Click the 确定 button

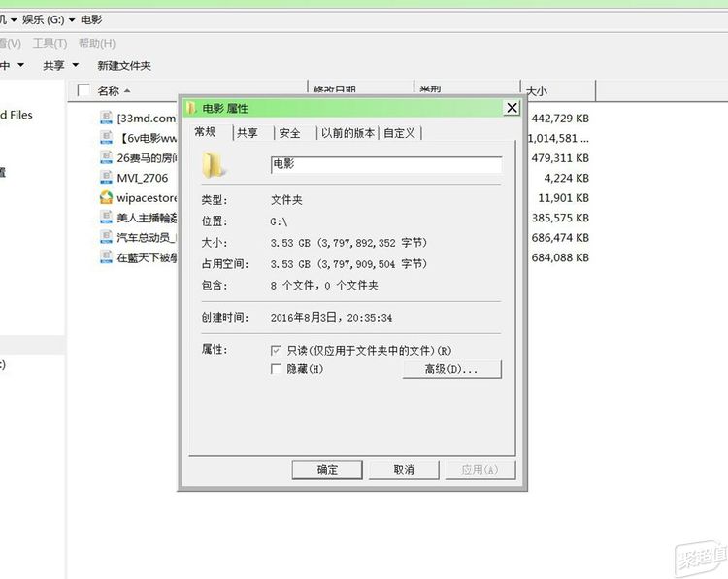click(x=327, y=470)
